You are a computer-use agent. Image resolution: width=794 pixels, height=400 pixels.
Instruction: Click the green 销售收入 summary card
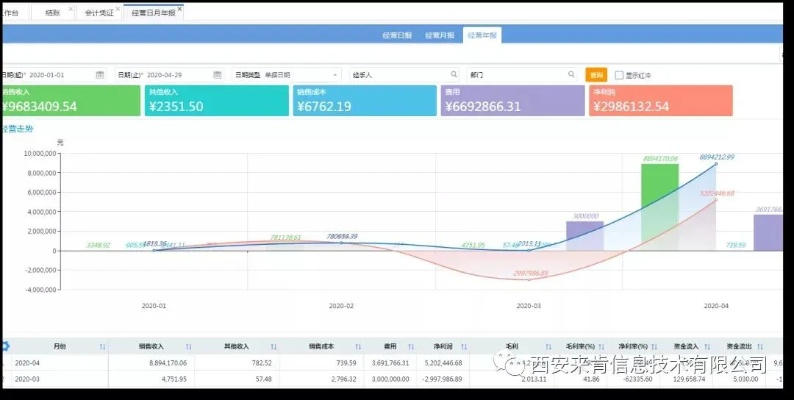(x=68, y=101)
